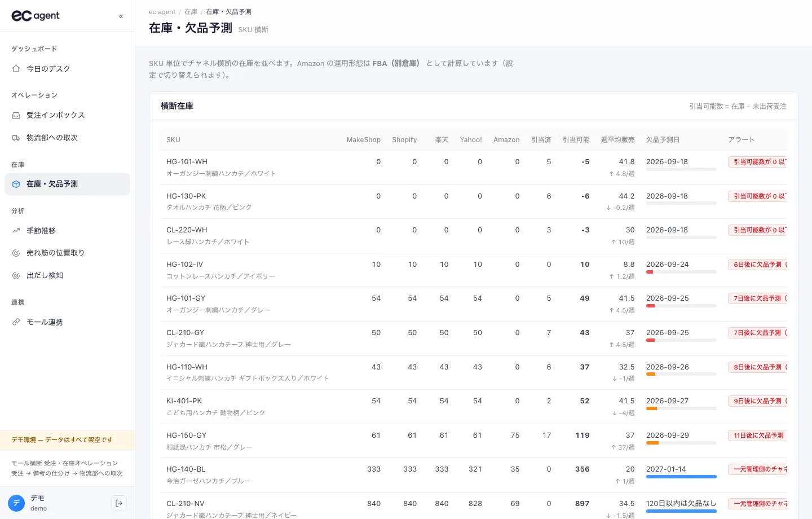Screen dimensions: 812x519
Task: Select SKU HG-101-WH
Action: [x=187, y=162]
